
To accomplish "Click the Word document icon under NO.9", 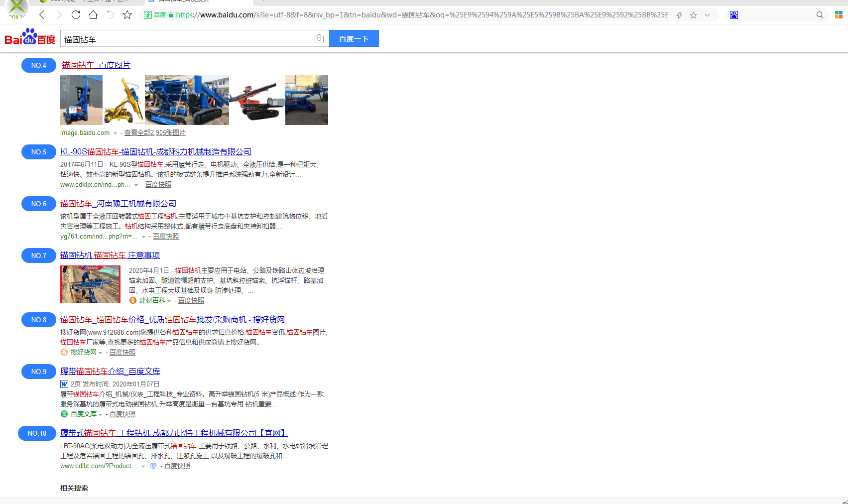I will [64, 384].
